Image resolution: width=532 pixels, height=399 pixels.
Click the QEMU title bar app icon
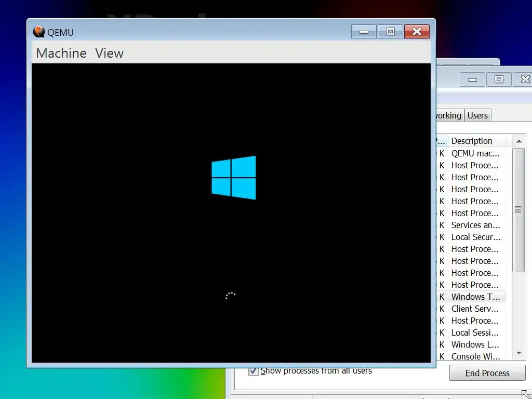tap(39, 32)
